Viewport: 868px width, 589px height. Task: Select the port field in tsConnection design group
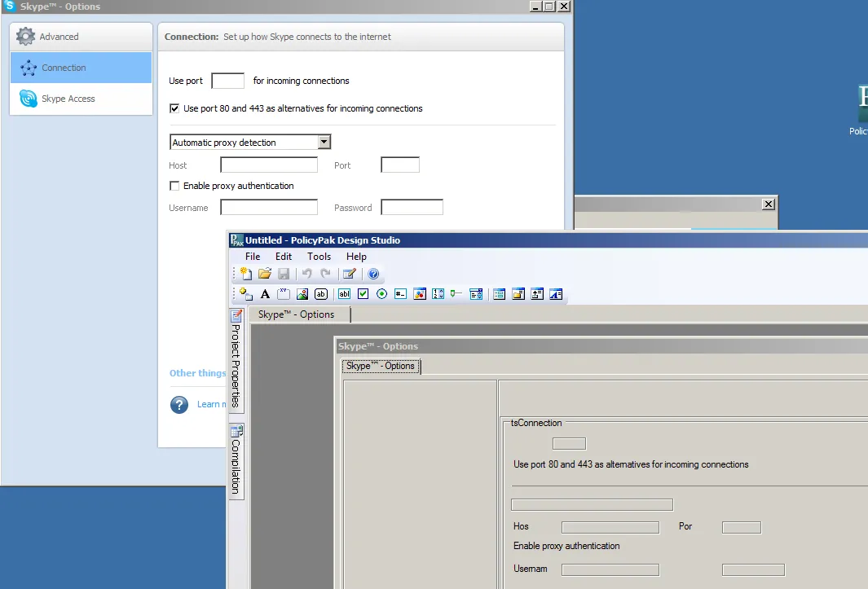[569, 444]
